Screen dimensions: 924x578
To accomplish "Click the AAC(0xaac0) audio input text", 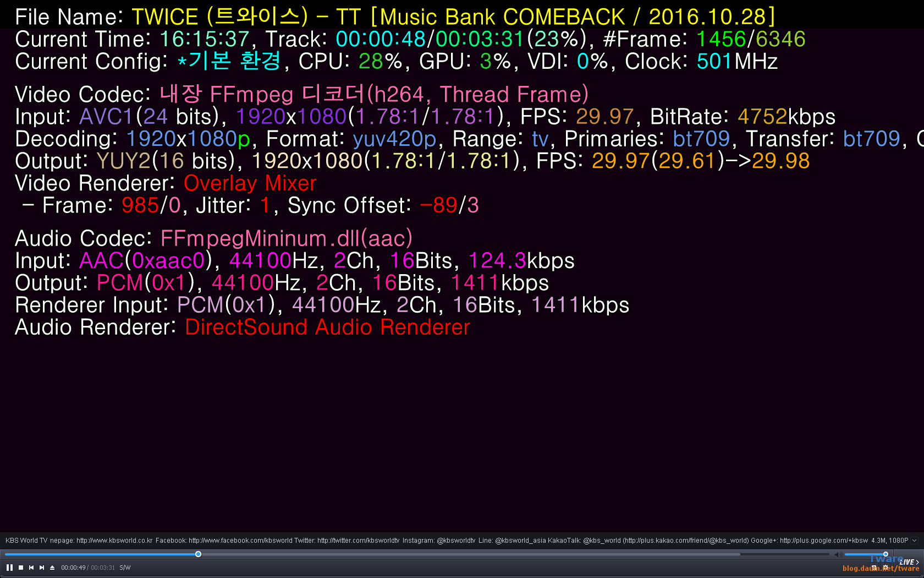I will (x=145, y=260).
